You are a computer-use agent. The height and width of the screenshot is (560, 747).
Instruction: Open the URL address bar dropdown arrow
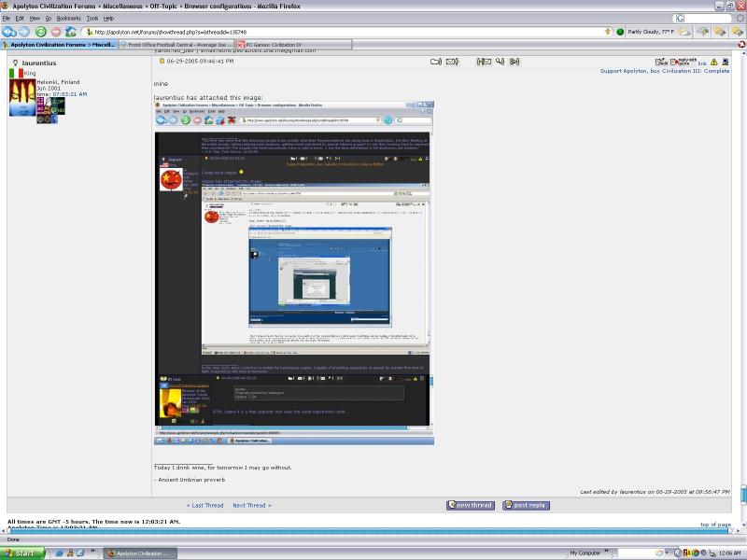pos(607,31)
